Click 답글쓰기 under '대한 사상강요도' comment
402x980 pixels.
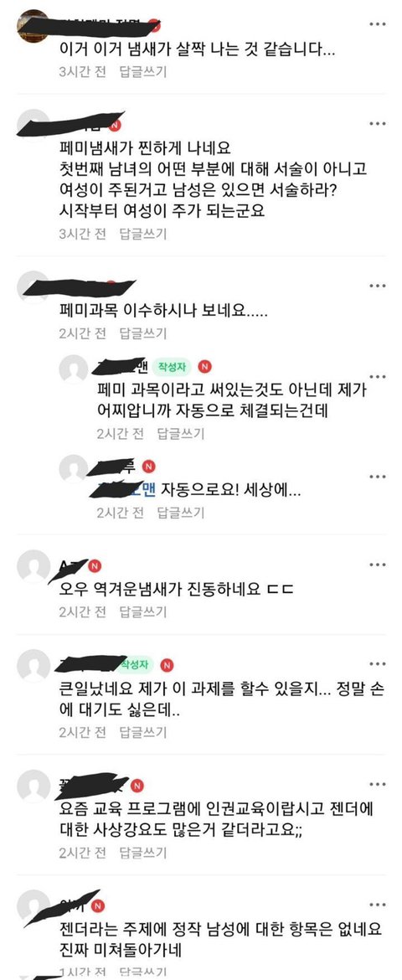[143, 852]
